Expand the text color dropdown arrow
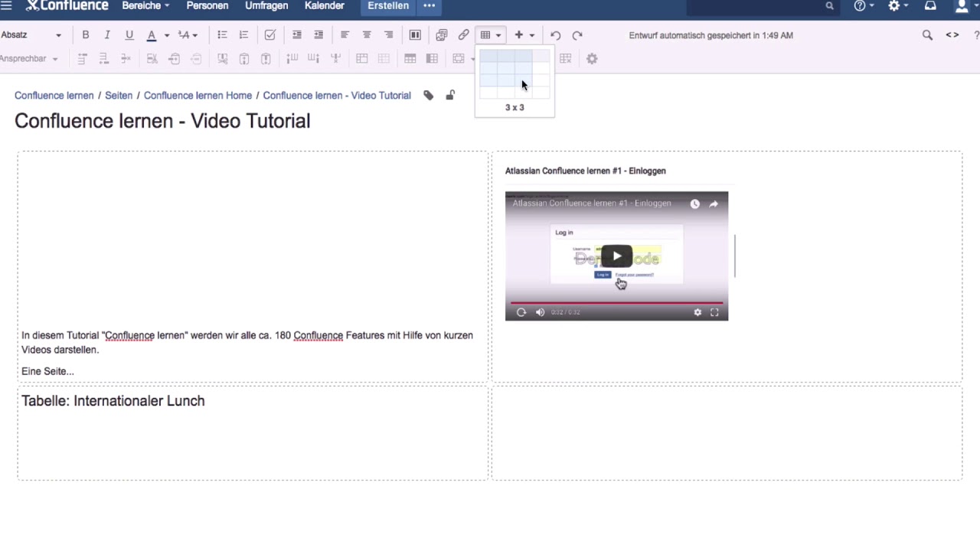The width and height of the screenshot is (980, 551). [x=166, y=35]
